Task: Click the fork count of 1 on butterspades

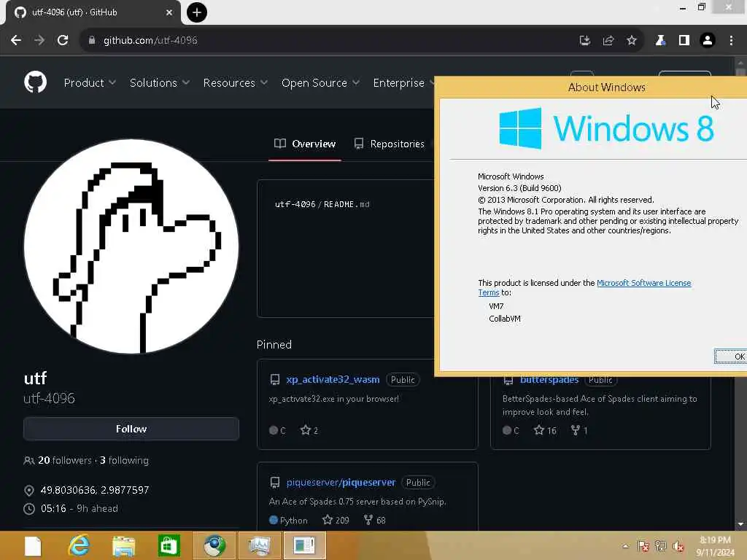Action: (579, 430)
